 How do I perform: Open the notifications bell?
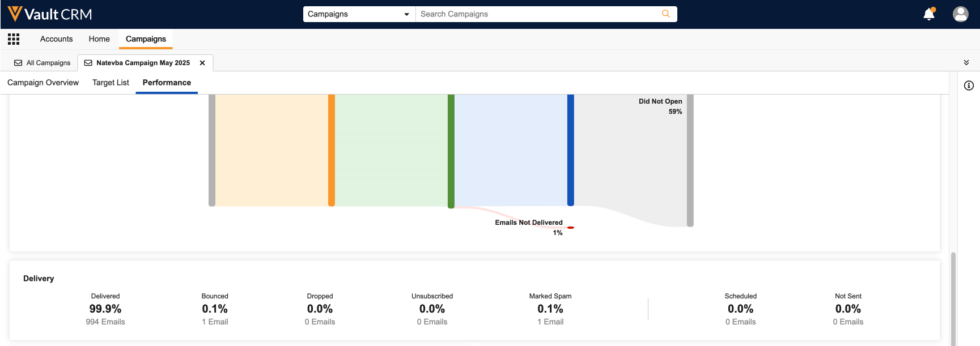click(x=928, y=14)
